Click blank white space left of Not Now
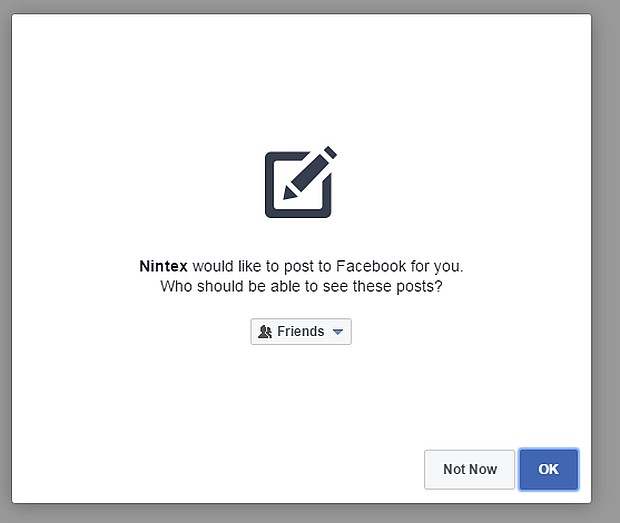Screen dimensions: 620x523 point(250,469)
